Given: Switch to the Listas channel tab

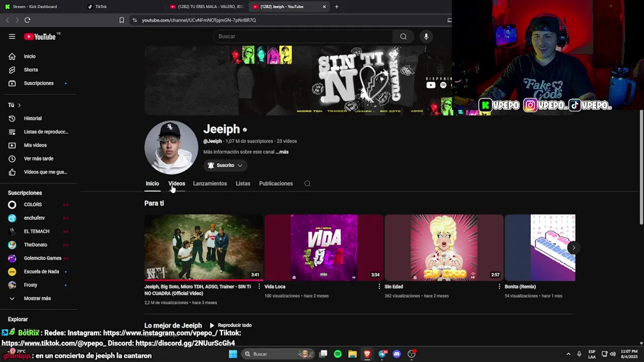Looking at the screenshot, I should click(x=243, y=184).
